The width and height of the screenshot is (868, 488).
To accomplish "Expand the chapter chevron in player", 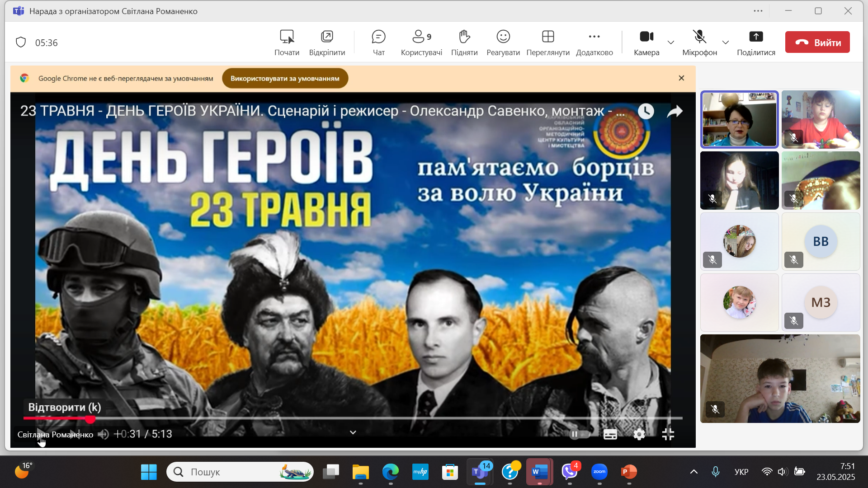I will tap(353, 432).
